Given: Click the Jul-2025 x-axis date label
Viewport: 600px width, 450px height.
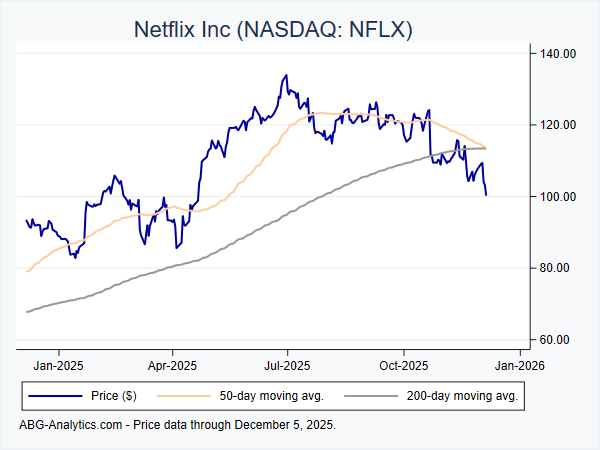Looking at the screenshot, I should pos(288,364).
